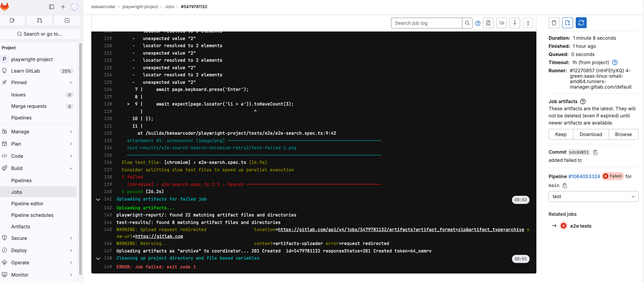Open the test stage dropdown
The height and width of the screenshot is (283, 644).
593,196
